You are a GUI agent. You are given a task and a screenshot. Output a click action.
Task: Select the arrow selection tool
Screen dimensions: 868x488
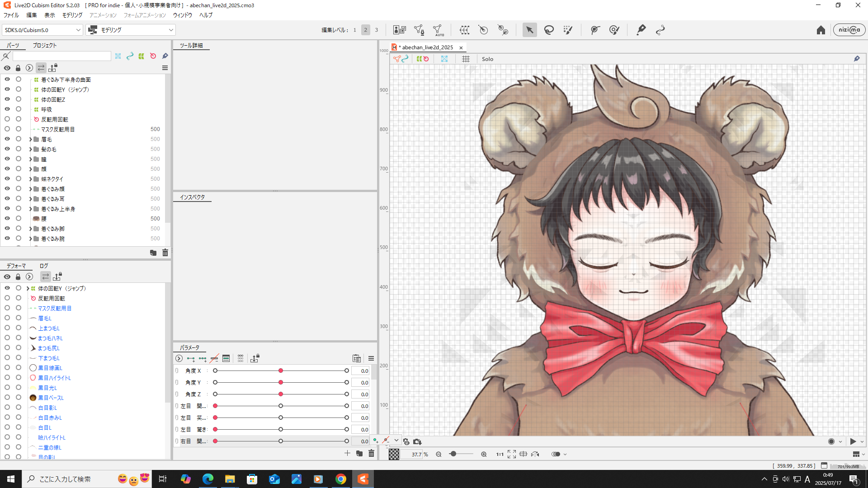529,30
